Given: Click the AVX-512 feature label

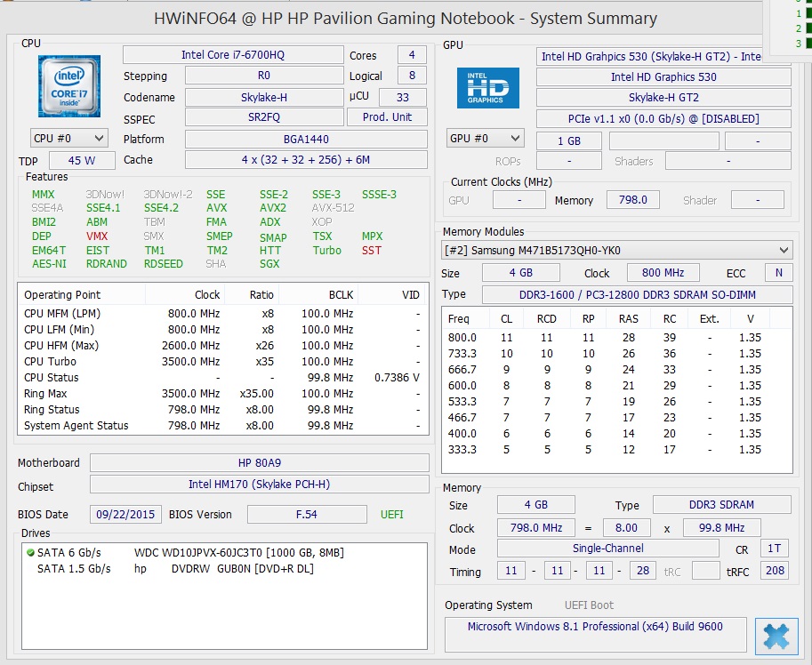Looking at the screenshot, I should click(x=333, y=208).
